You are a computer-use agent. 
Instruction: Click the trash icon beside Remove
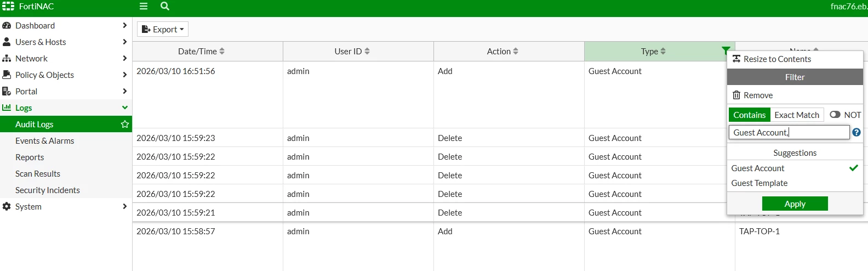(x=736, y=95)
